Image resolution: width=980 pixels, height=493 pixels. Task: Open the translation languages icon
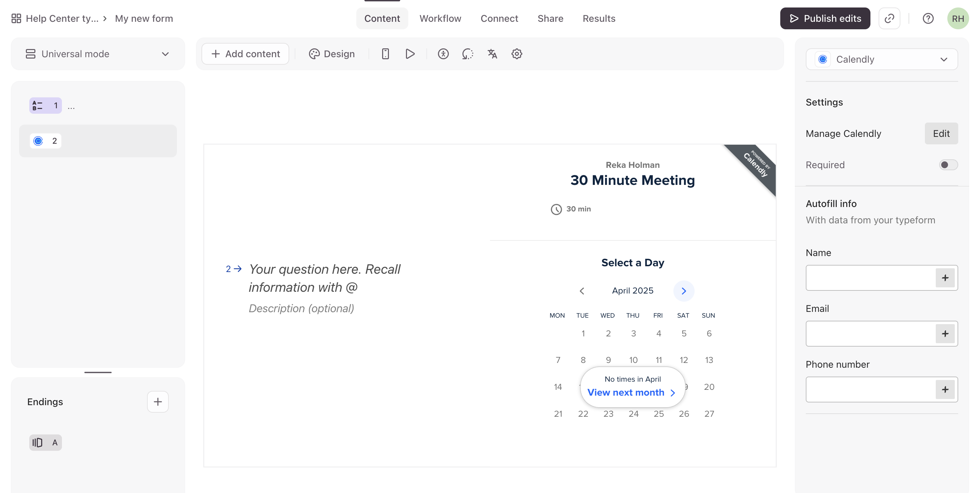492,54
